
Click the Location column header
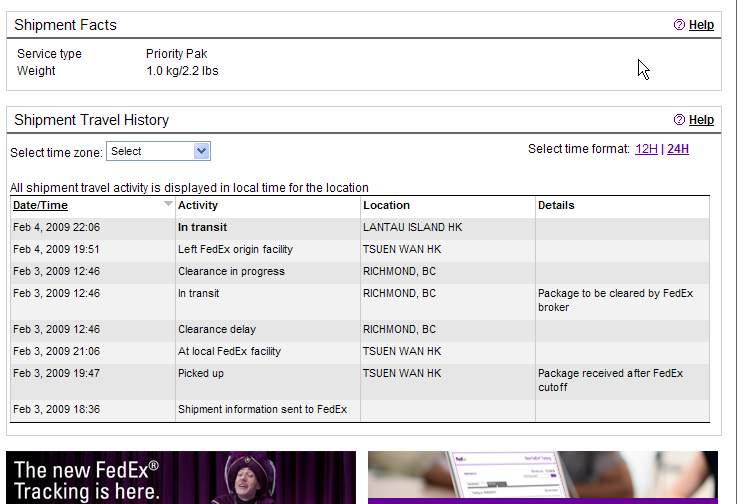click(x=386, y=205)
